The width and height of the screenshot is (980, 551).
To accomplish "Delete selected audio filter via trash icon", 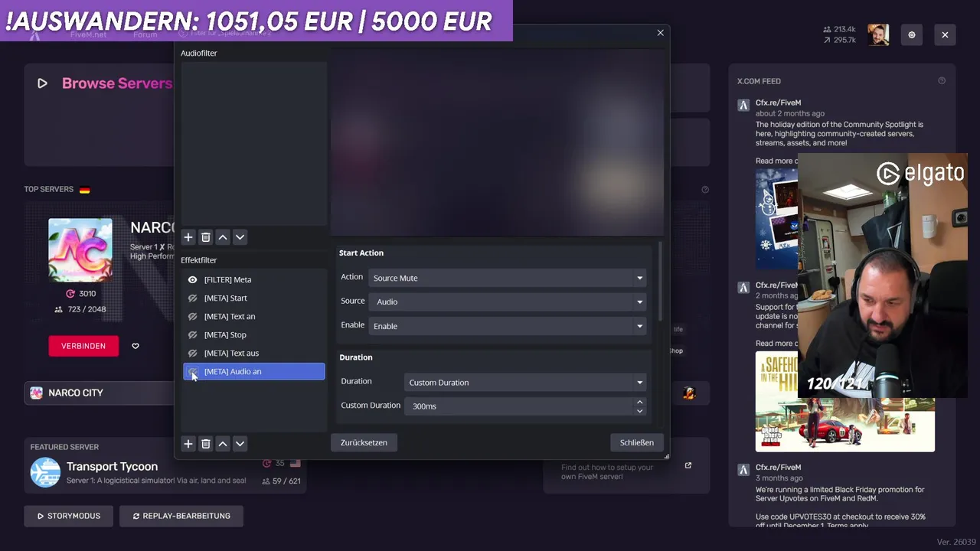I will click(205, 237).
